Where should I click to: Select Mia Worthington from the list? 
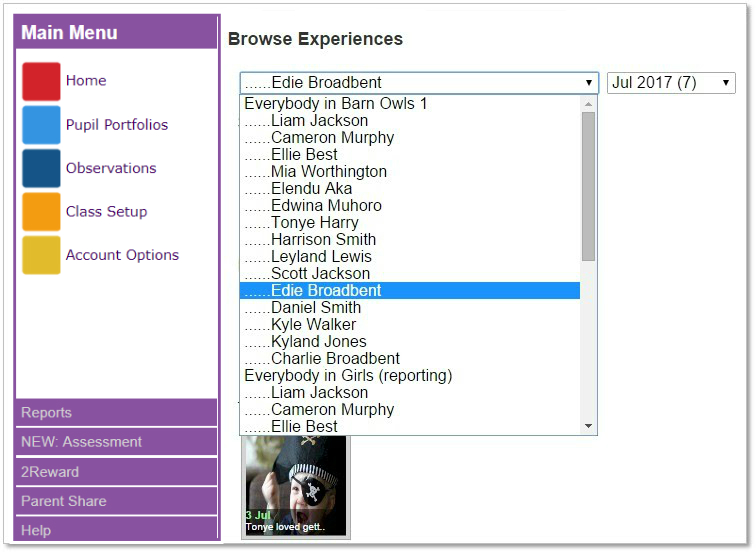click(x=410, y=172)
